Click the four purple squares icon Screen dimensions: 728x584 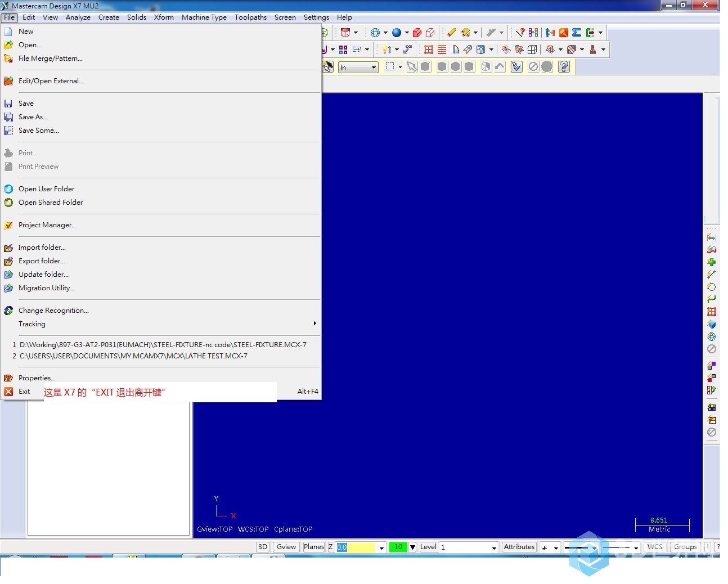tap(343, 50)
